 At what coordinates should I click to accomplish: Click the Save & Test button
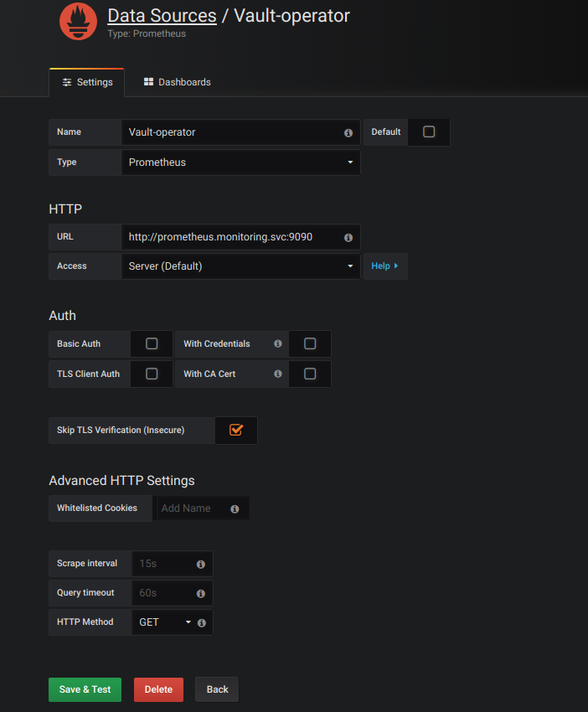point(85,689)
